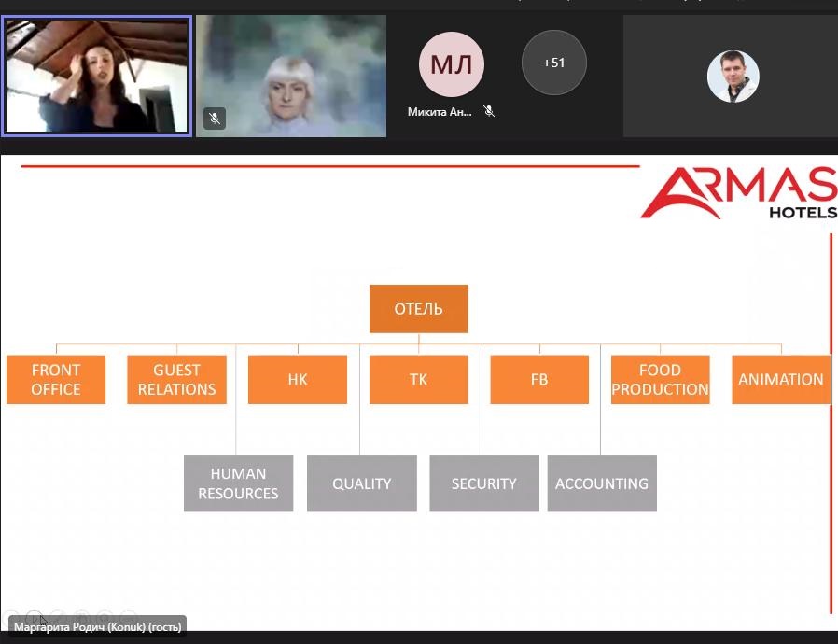
Task: Click the FRONT OFFICE box
Action: (56, 380)
